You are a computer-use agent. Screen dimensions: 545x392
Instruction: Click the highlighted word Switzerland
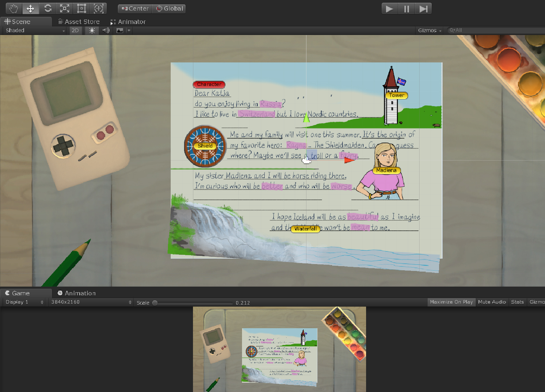click(257, 114)
